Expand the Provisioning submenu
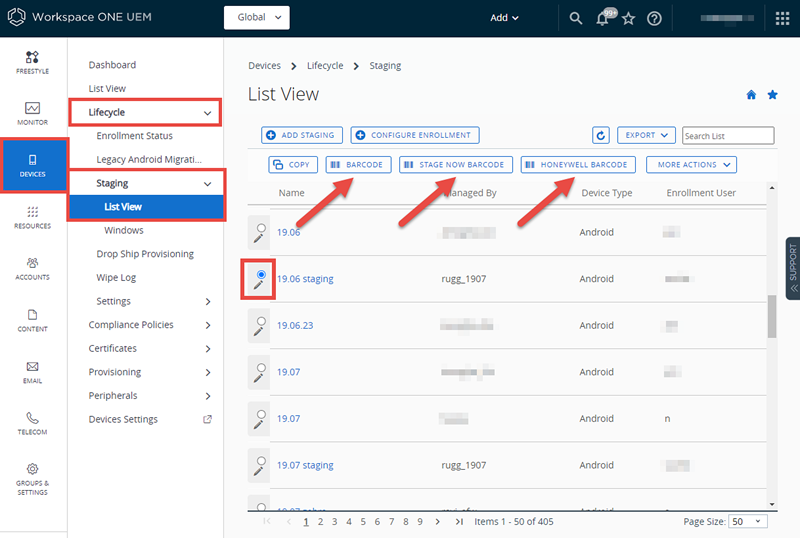 coord(208,373)
